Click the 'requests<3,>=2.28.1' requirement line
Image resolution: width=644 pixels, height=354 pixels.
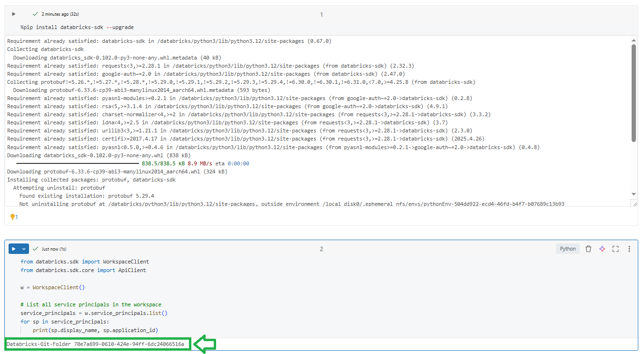tap(210, 66)
